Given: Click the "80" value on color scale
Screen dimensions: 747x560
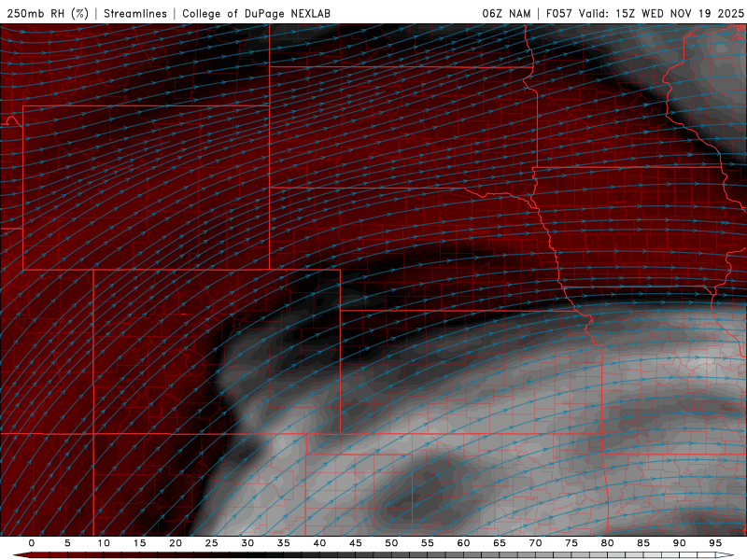Looking at the screenshot, I should click(608, 543).
